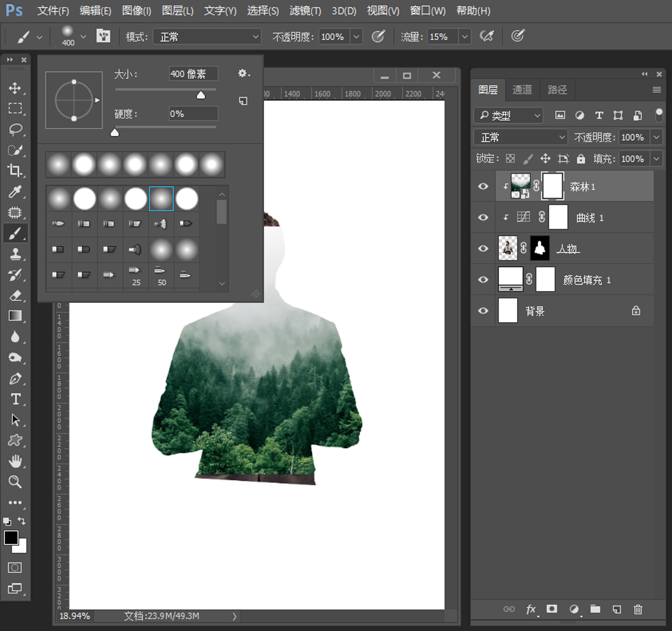Hide the 人物 layer
Image resolution: width=672 pixels, height=631 pixels.
pyautogui.click(x=483, y=248)
